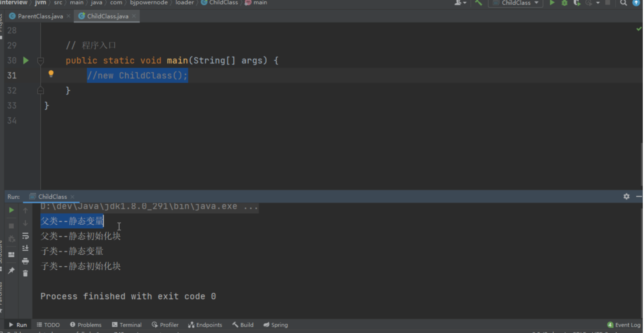Expand the additional run options arrow

598,3
